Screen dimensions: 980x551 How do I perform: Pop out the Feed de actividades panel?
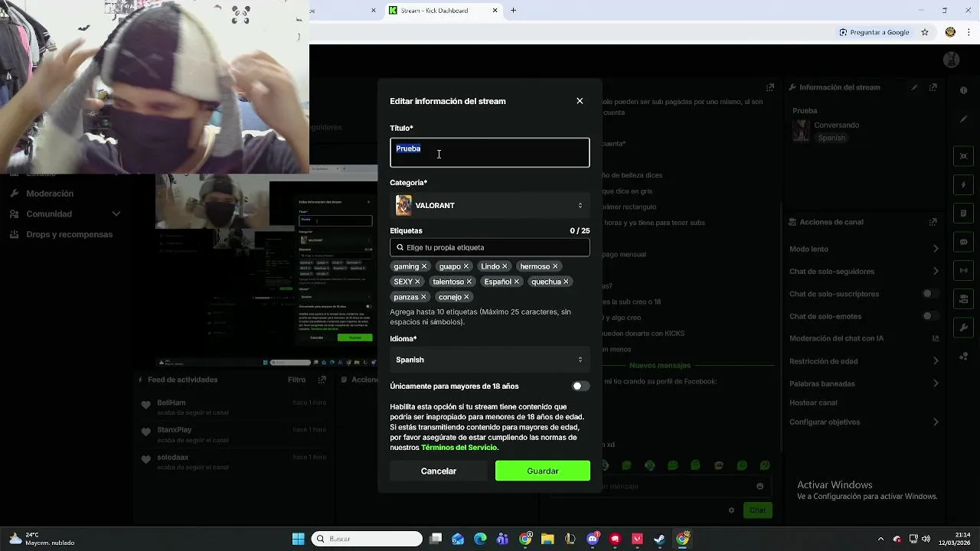click(x=322, y=380)
